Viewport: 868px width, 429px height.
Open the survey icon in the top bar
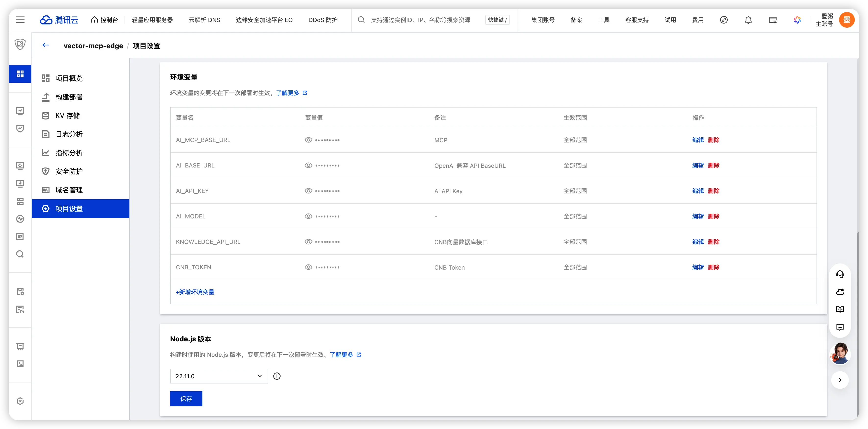[x=773, y=20]
